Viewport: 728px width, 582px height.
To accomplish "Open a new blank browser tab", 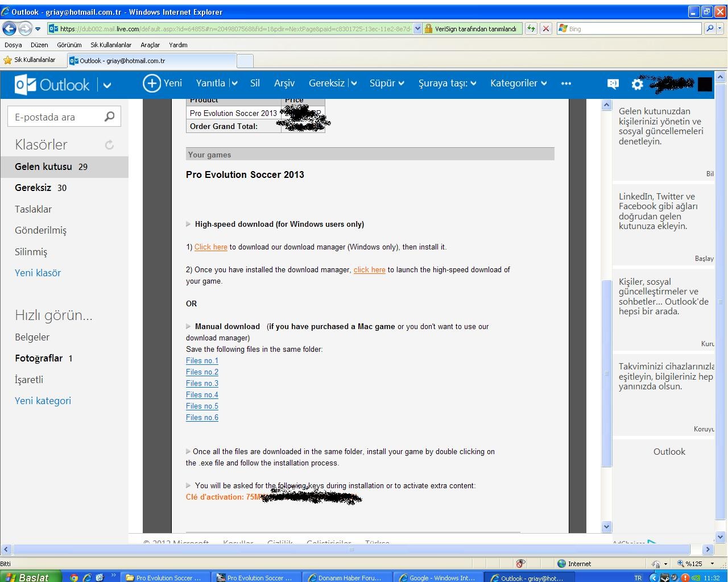I will tap(245, 61).
